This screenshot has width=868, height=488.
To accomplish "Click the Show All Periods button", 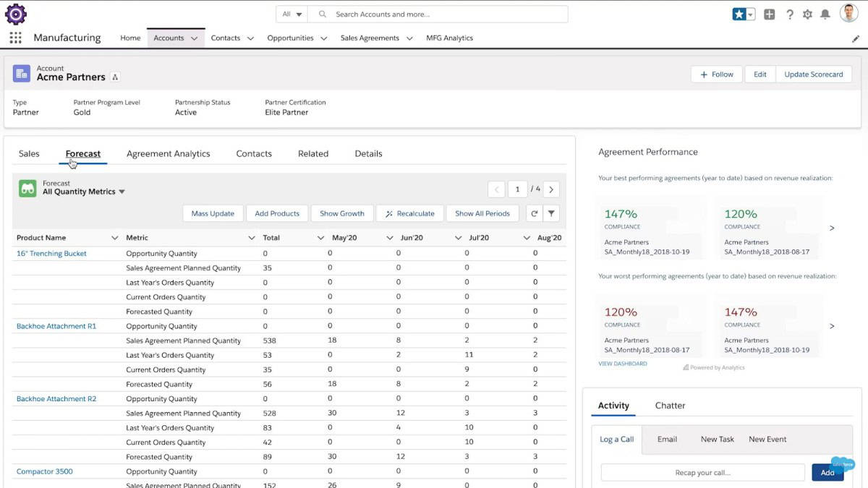I will 482,213.
